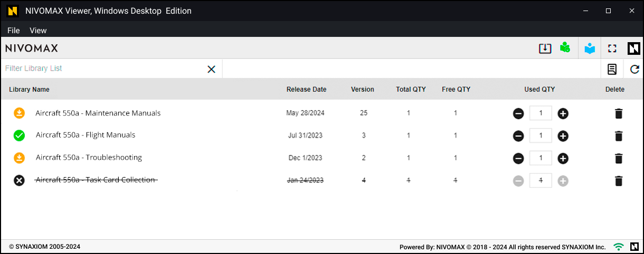This screenshot has height=254, width=644.
Task: Click the Used QTY column header
Action: pos(539,90)
